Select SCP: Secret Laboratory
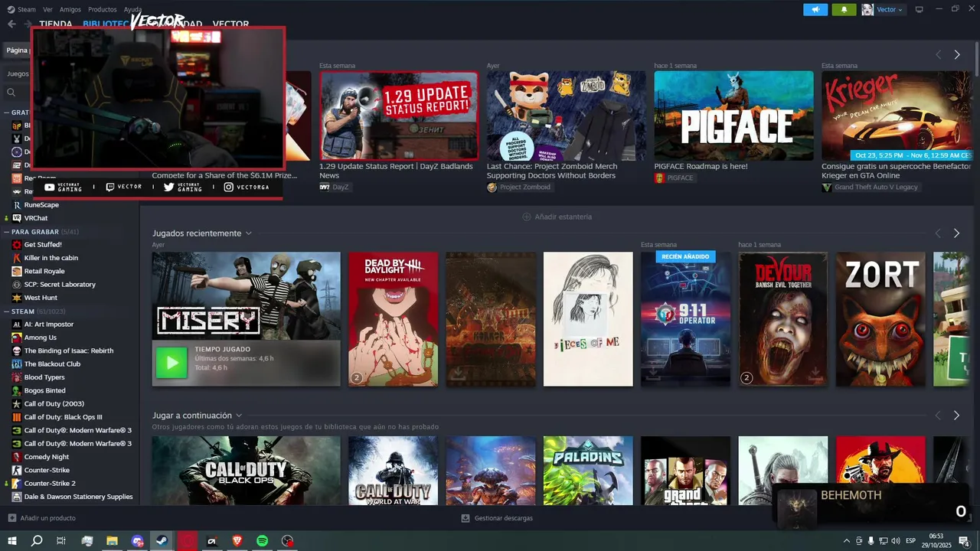Screen dimensions: 980x551 tap(60, 285)
